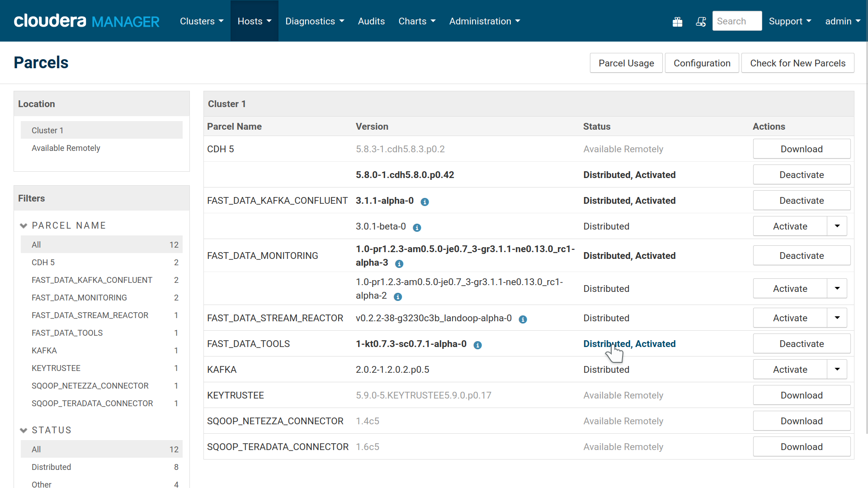Filter by KEYTRUSTEE parcel name
The width and height of the screenshot is (868, 488).
coord(102,368)
